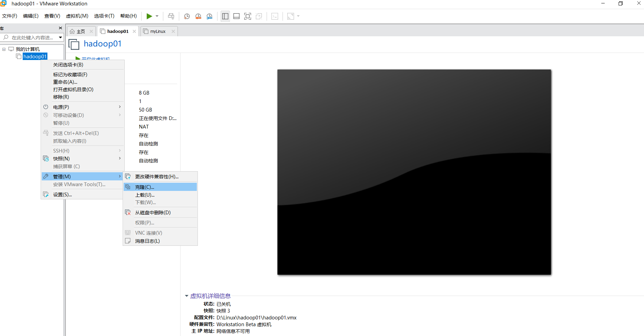
Task: Click the VMware Workstation title bar icon
Action: pyautogui.click(x=3, y=3)
